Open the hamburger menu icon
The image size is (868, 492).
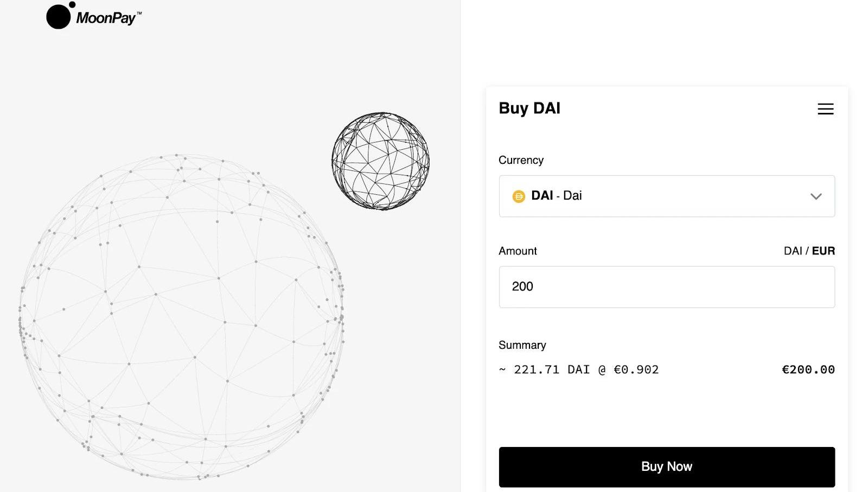click(x=825, y=109)
